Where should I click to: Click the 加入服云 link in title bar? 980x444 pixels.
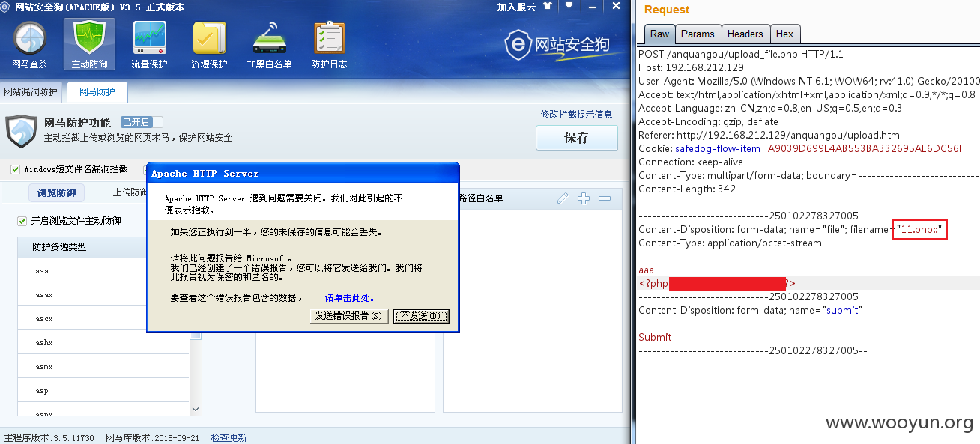click(x=516, y=7)
